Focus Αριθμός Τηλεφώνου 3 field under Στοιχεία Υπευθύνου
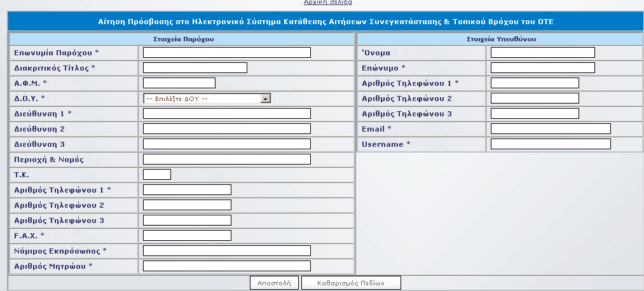 535,113
